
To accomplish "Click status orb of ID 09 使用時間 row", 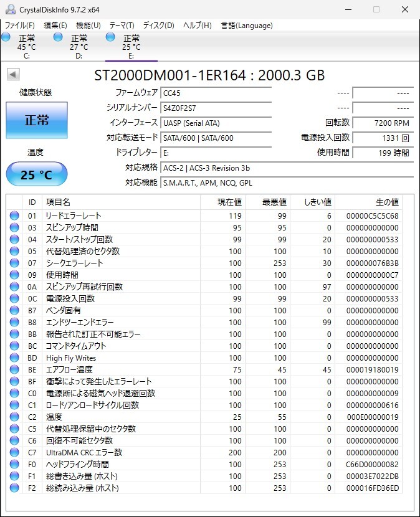I will tap(14, 275).
